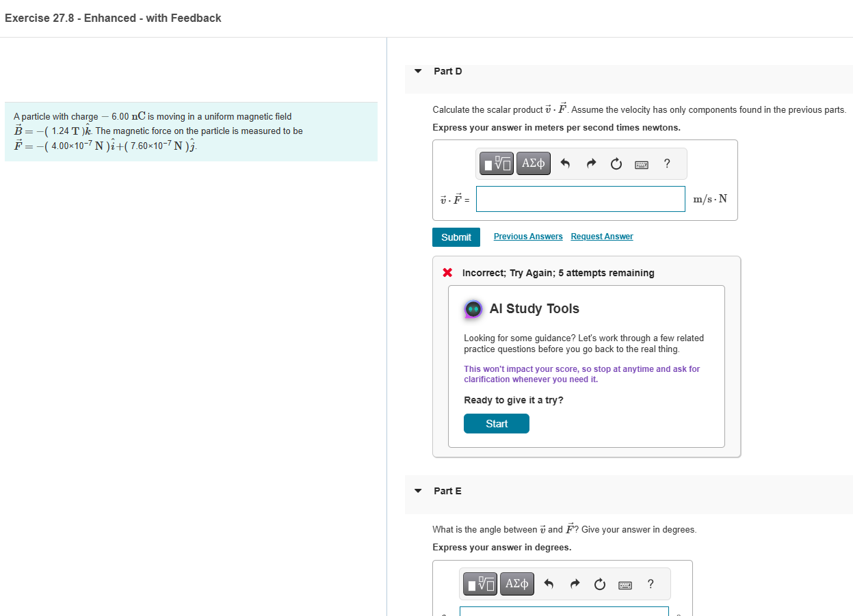Click reset icon in Part E toolbar
Screen dimensions: 853x616
[599, 584]
